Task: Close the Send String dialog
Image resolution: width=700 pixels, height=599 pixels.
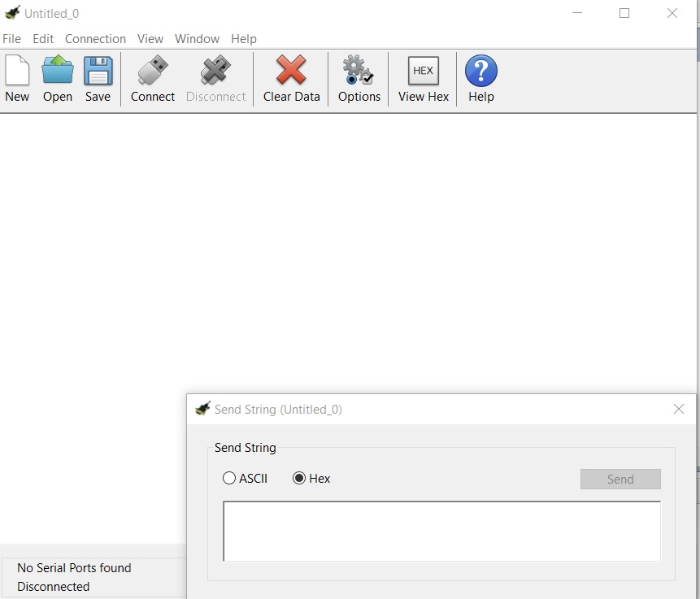Action: pyautogui.click(x=679, y=410)
